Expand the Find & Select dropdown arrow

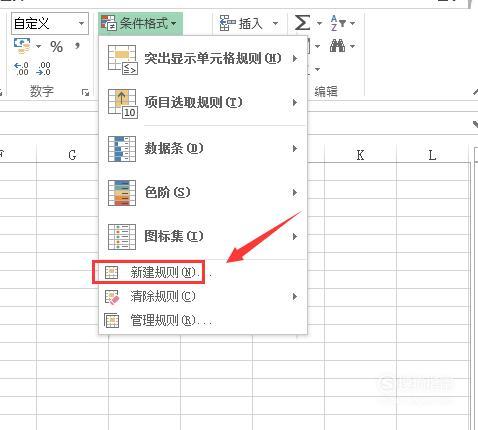click(352, 46)
